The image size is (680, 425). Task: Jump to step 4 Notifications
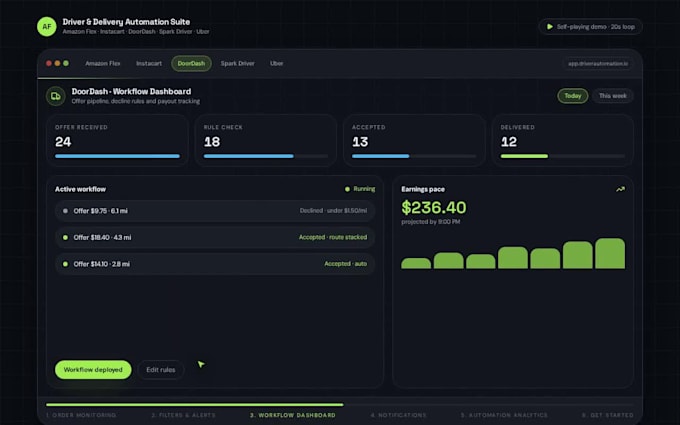(x=398, y=415)
